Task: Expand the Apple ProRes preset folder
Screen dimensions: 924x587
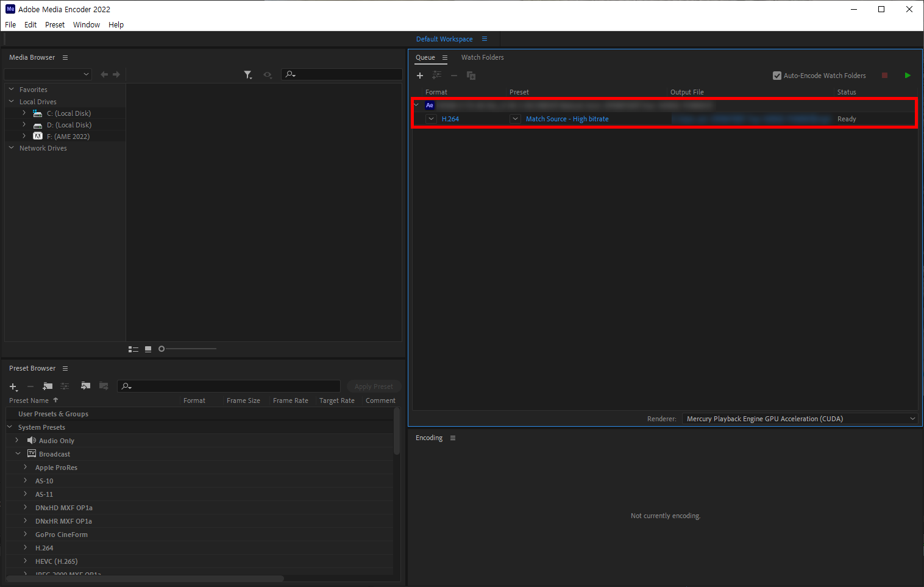Action: (x=26, y=467)
